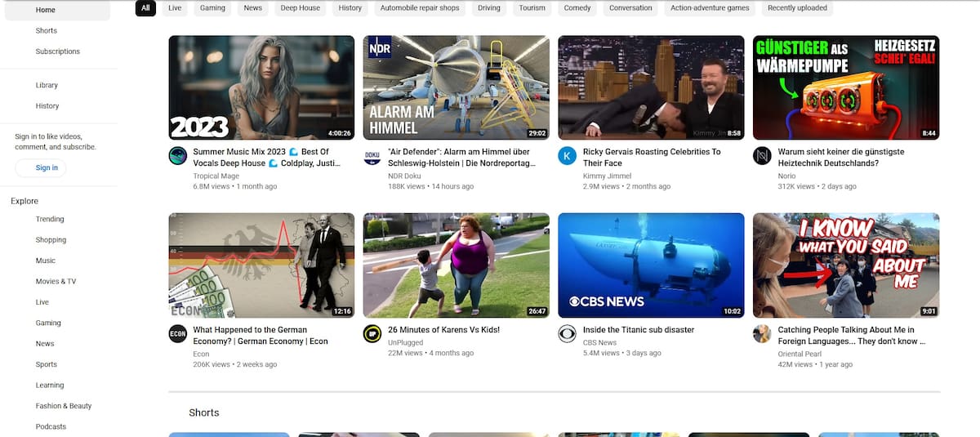Play the Ricky Gervais video thumbnail

[651, 87]
